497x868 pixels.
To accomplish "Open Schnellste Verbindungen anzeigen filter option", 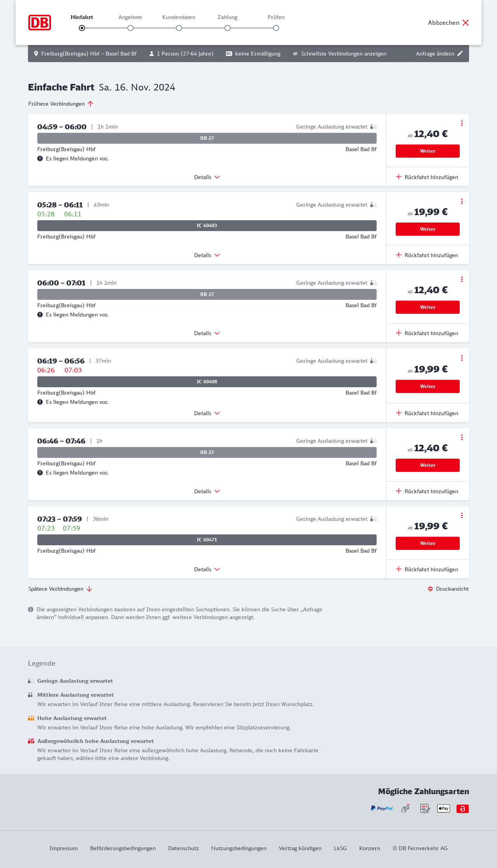I will [x=340, y=54].
